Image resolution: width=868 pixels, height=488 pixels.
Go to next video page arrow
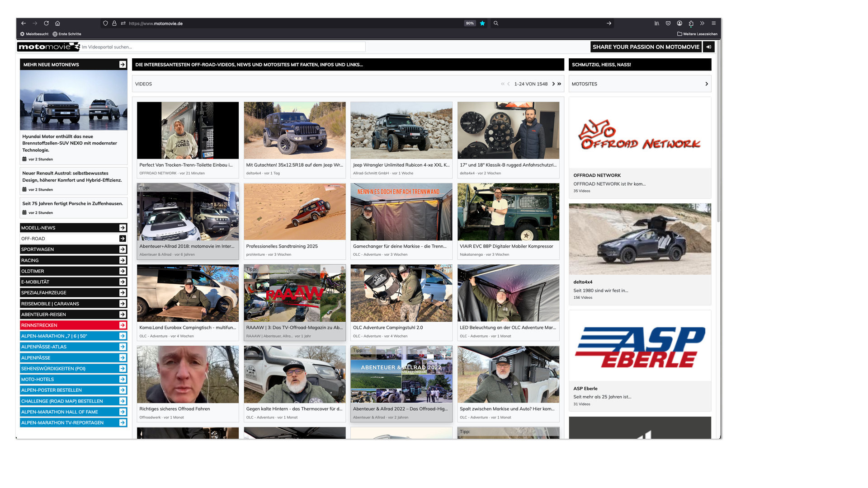[x=553, y=84]
